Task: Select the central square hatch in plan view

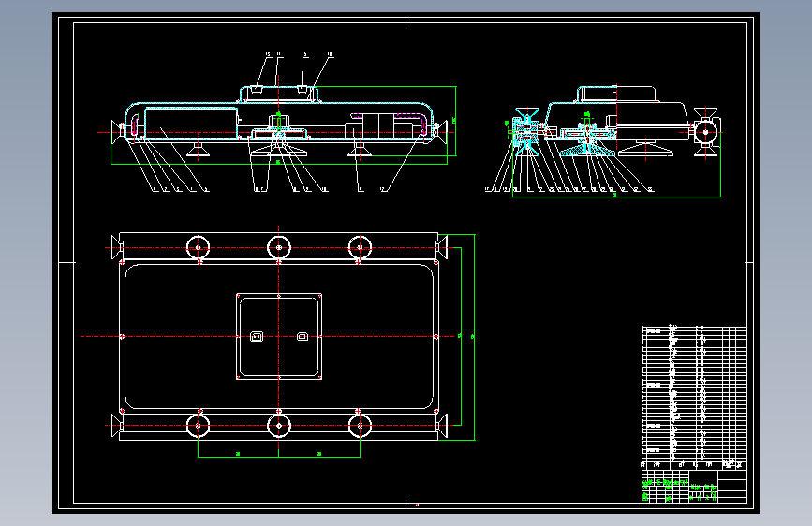Action: point(279,337)
